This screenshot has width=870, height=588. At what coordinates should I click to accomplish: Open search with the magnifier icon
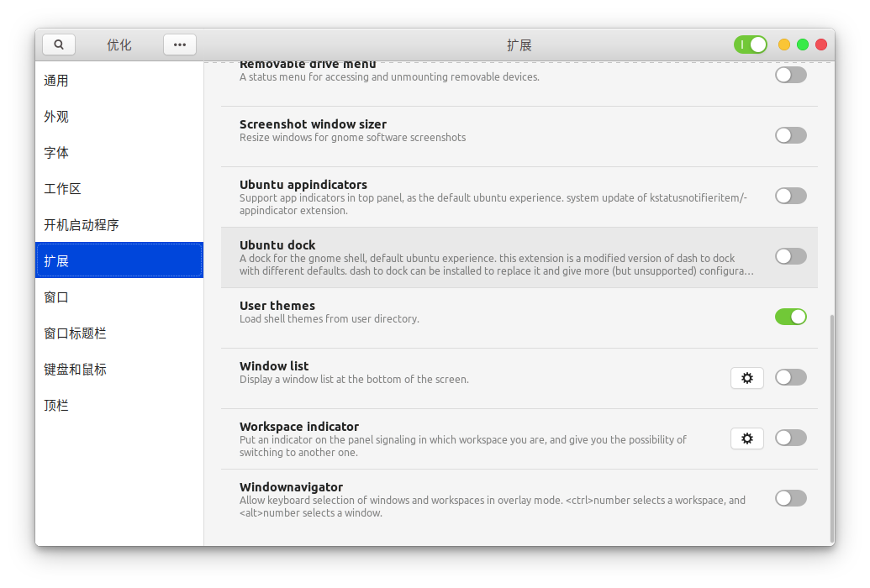point(59,45)
